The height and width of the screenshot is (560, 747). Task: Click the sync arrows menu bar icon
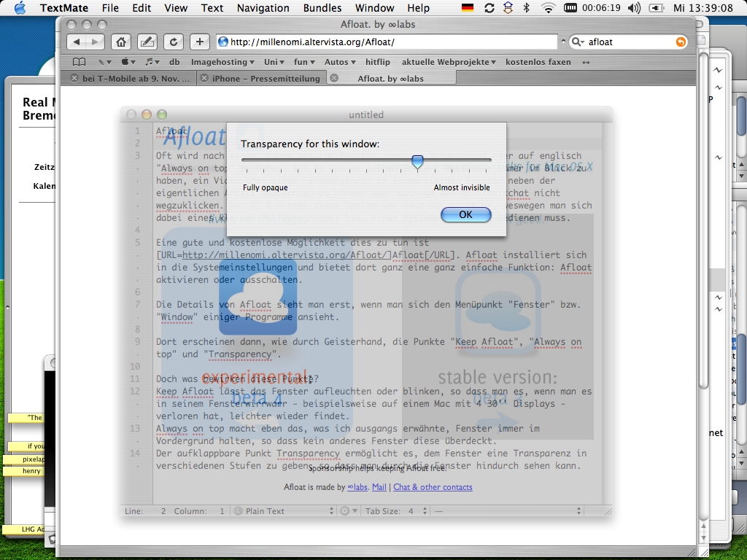pos(489,7)
